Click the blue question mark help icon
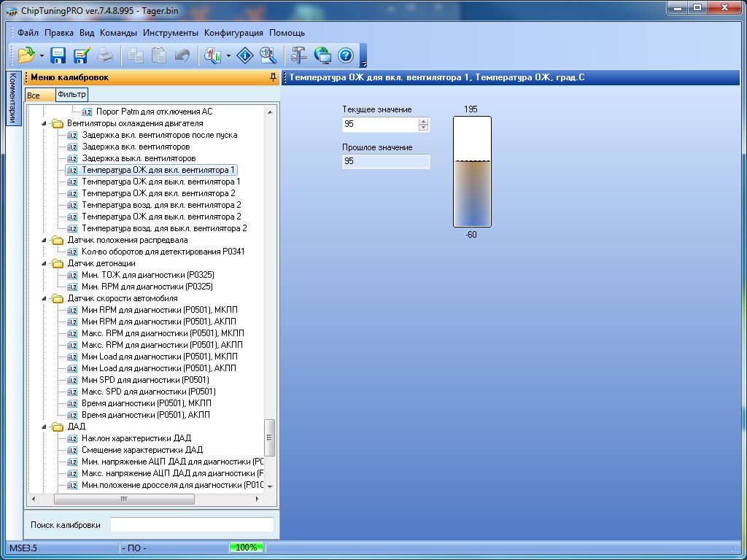Viewport: 747px width, 560px height. tap(346, 55)
